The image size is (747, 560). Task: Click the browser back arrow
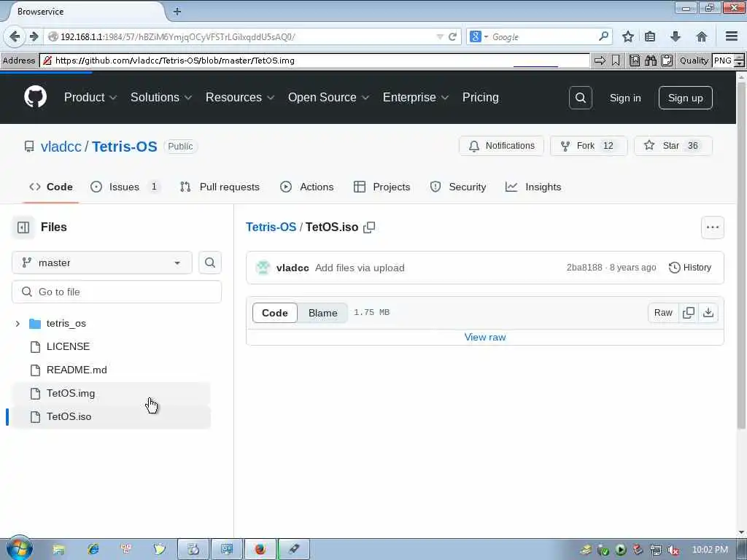click(15, 36)
